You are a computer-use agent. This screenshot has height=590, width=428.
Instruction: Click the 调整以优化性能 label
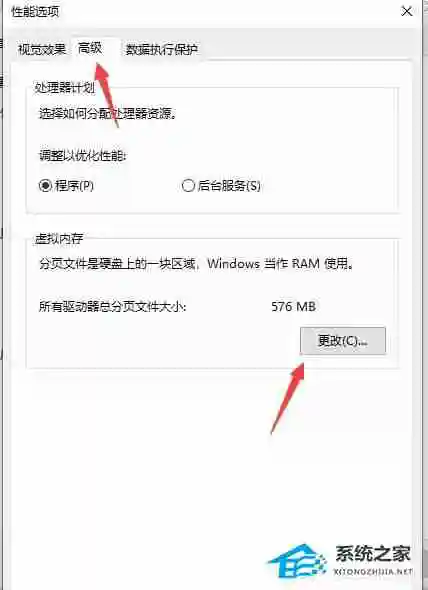point(83,155)
